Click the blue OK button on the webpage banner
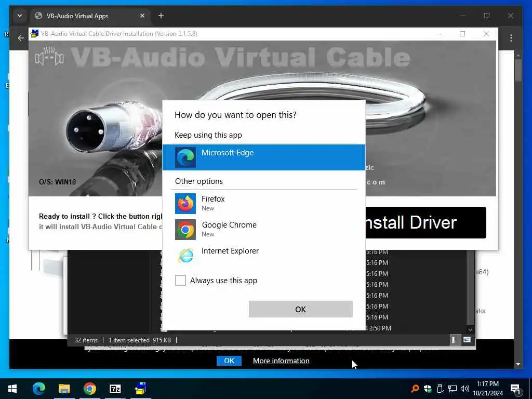This screenshot has width=532, height=399. click(x=229, y=361)
